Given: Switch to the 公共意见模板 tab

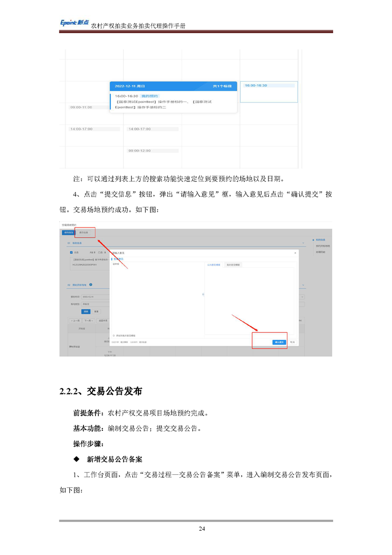Looking at the screenshot, I should pyautogui.click(x=215, y=265).
